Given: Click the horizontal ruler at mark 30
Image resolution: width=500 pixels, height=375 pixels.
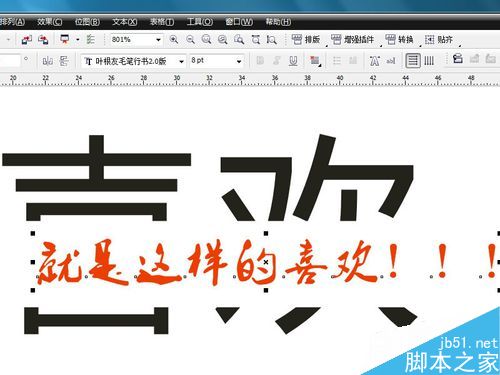Looking at the screenshot, I should [x=177, y=79].
